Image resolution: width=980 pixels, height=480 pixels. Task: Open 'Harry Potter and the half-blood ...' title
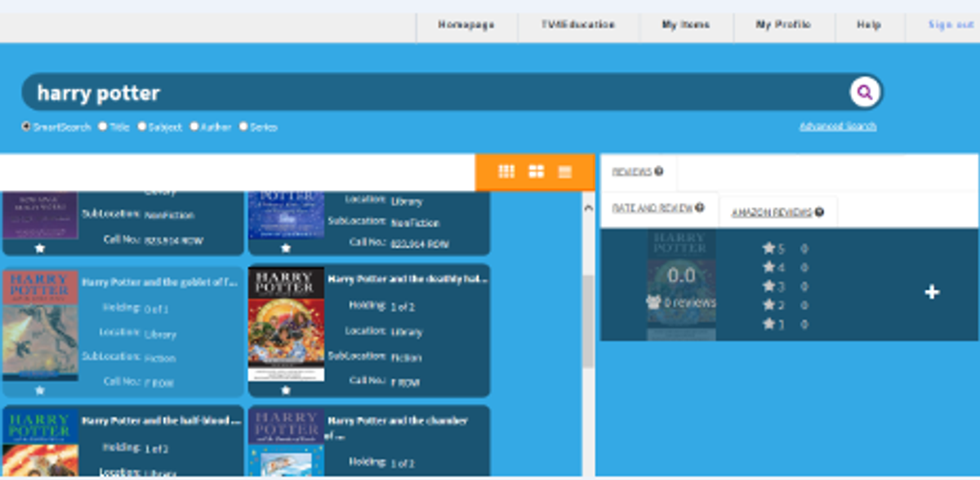click(x=163, y=421)
